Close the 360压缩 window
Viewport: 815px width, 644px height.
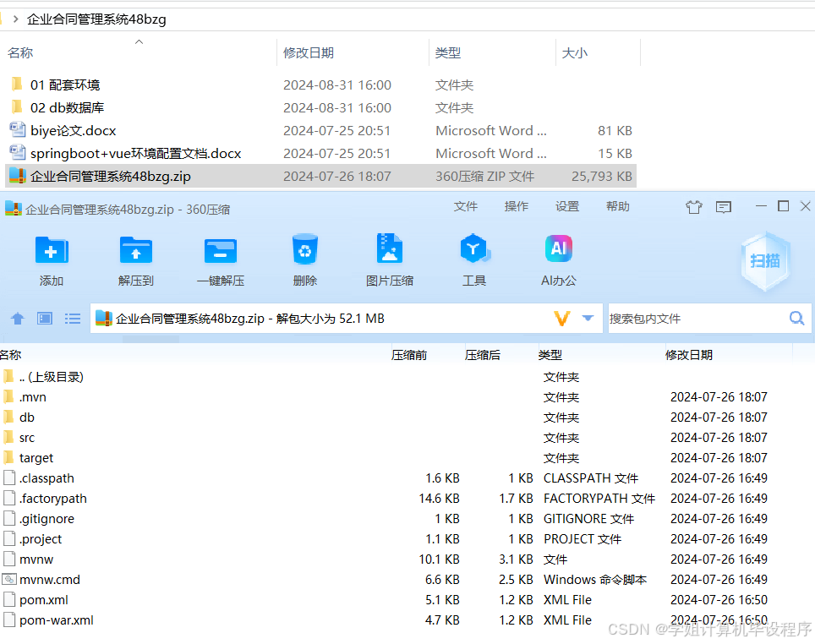coord(805,206)
